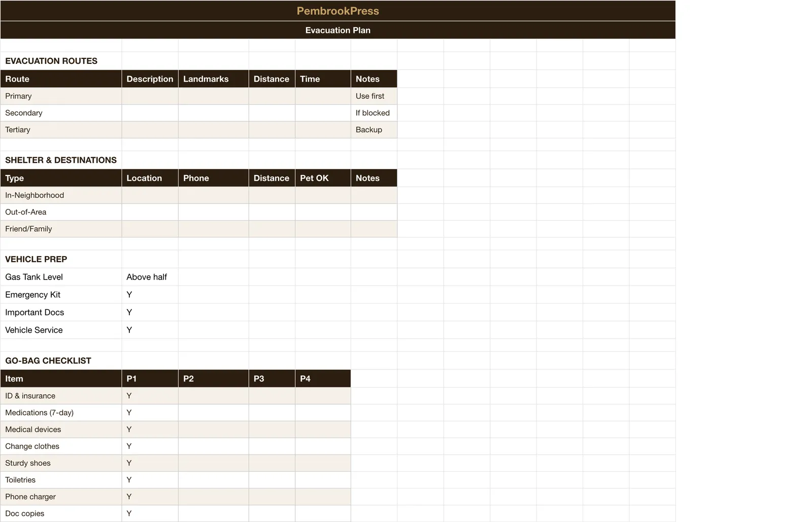Select the P1 Y cell for Sturdy shoes
This screenshot has width=812, height=522.
(x=150, y=463)
